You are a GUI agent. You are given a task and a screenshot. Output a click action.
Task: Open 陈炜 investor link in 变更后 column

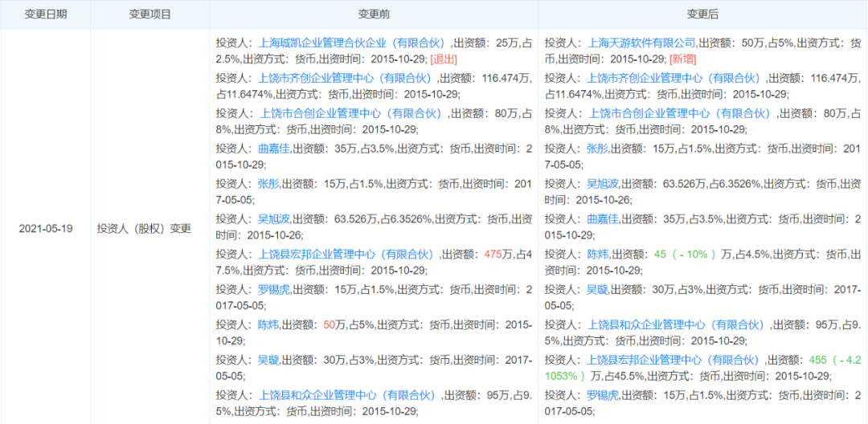click(x=596, y=255)
